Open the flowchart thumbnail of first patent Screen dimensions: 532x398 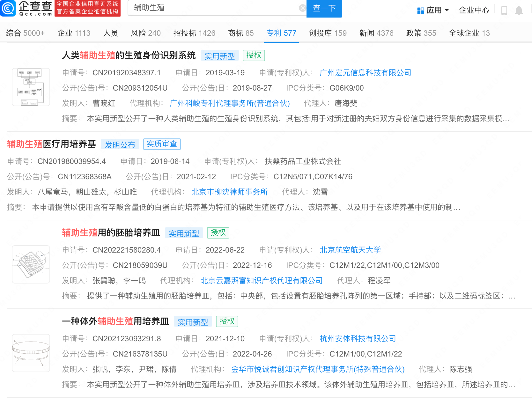31,87
